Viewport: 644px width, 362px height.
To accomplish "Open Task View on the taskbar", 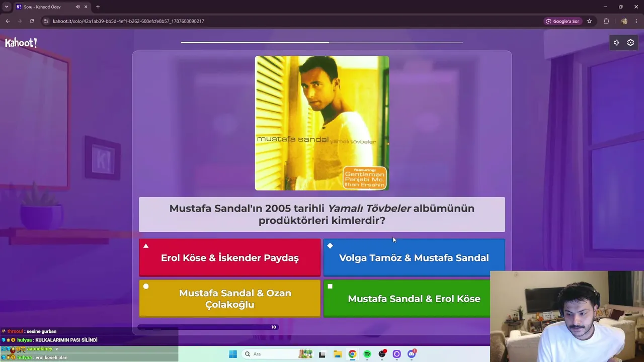I will click(x=322, y=354).
